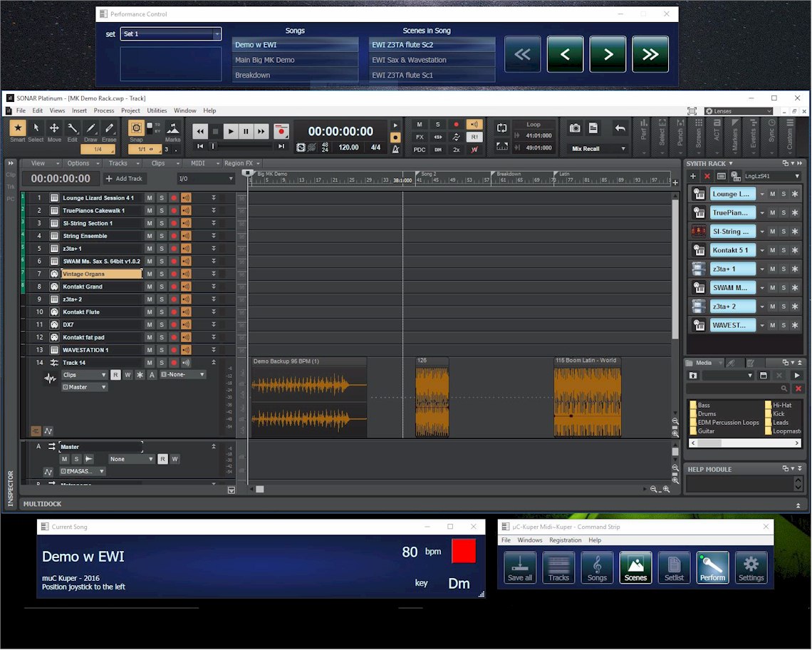
Task: Open Setlist in Command Strip
Action: 674,568
